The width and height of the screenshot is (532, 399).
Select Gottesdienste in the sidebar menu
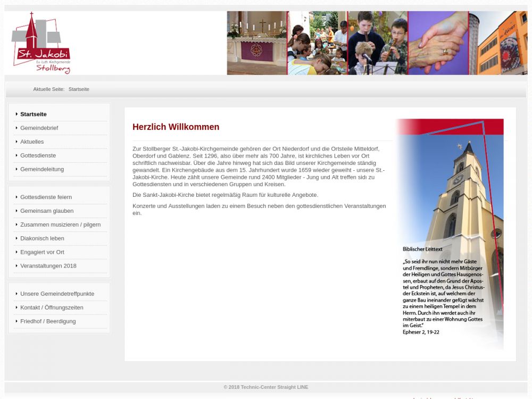(38, 156)
